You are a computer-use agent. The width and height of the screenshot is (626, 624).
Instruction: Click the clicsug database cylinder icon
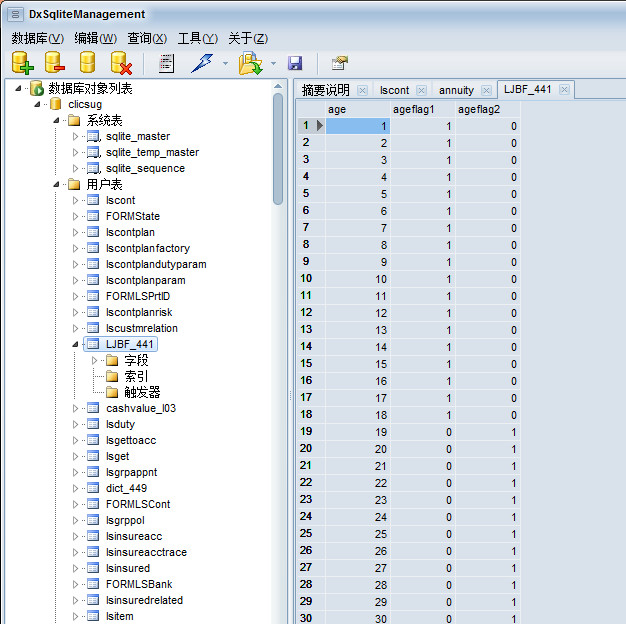(x=56, y=104)
